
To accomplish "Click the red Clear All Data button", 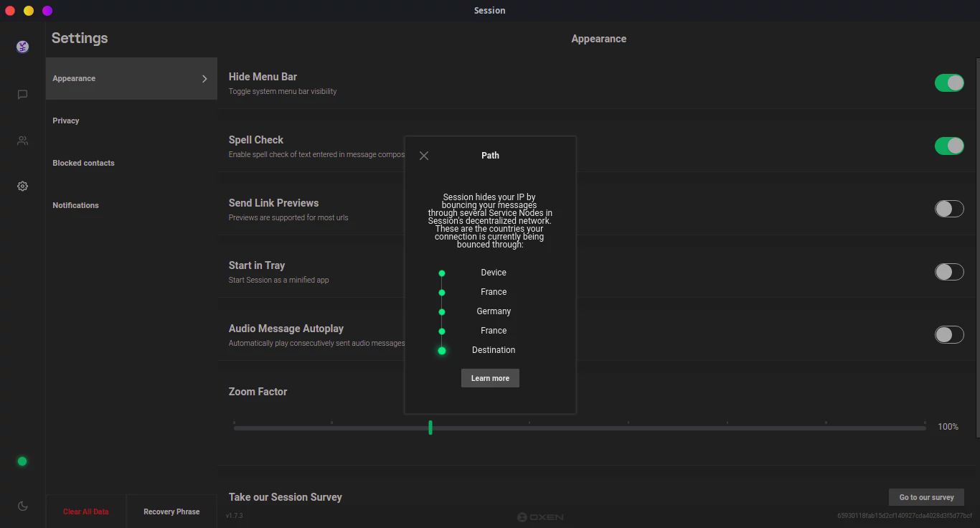I will tap(86, 511).
